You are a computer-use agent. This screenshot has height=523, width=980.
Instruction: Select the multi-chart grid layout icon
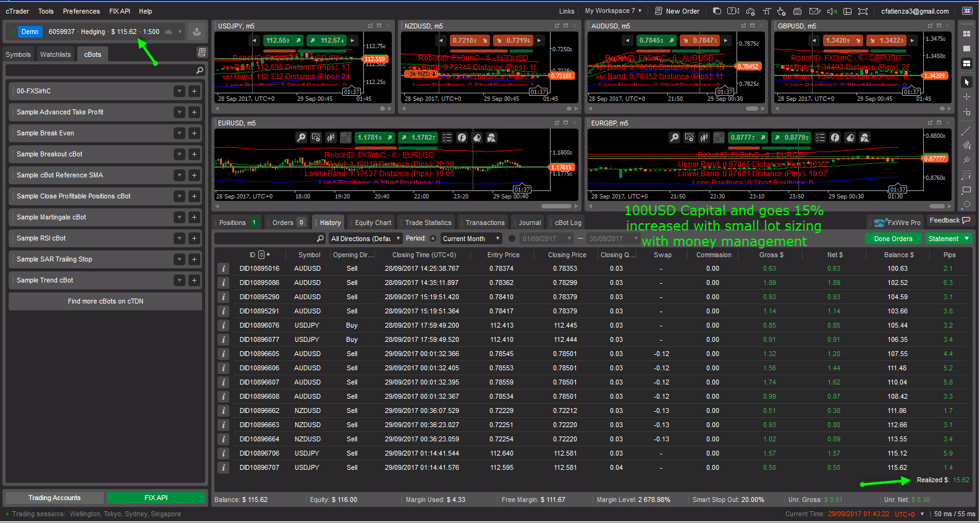coord(966,33)
